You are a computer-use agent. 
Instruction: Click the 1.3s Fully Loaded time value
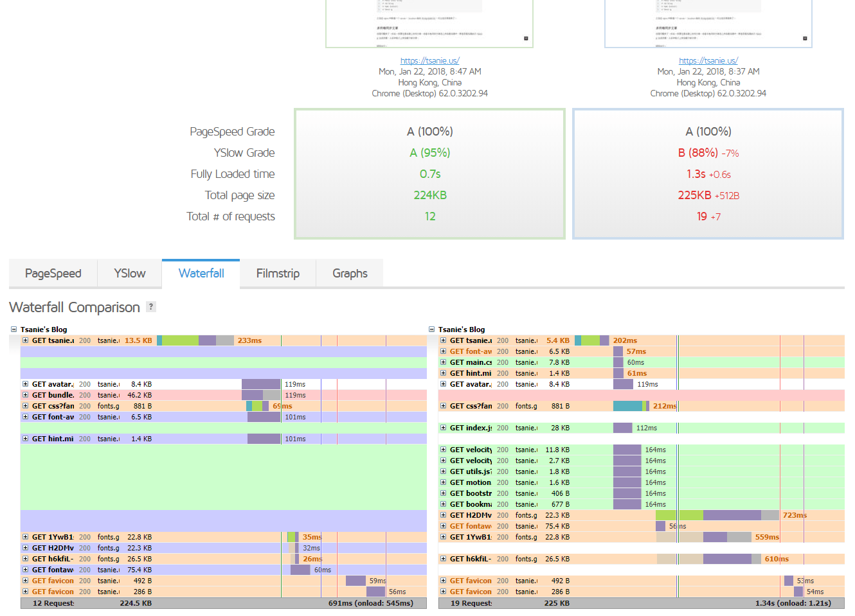696,174
